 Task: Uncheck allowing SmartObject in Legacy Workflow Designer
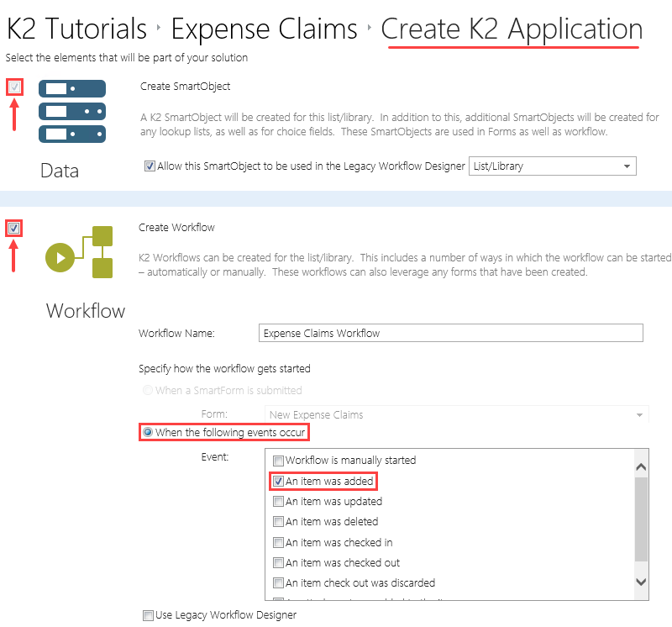pos(149,165)
